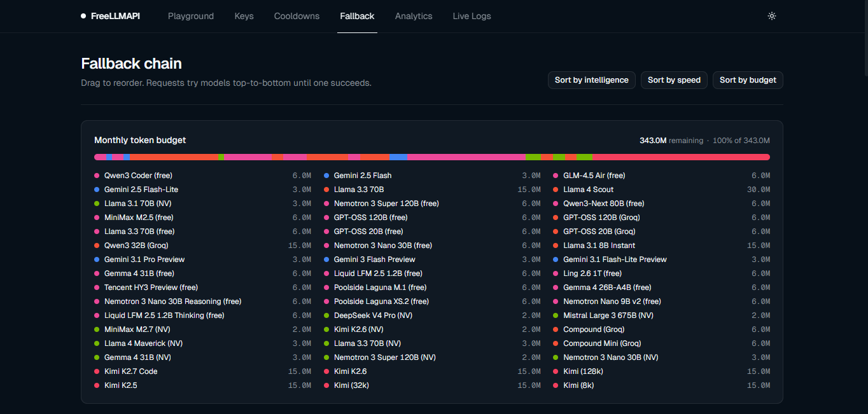The width and height of the screenshot is (868, 414).
Task: Go to the Keys tab
Action: pos(244,16)
